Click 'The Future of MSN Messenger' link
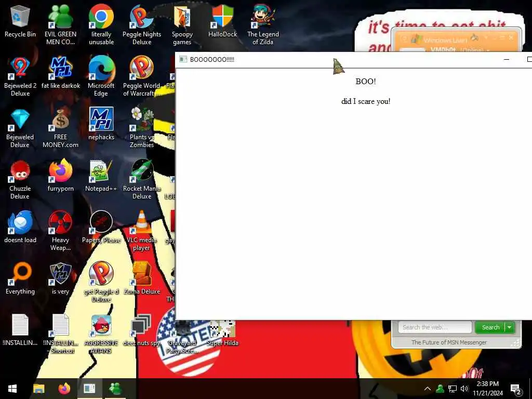The height and width of the screenshot is (399, 532). click(449, 342)
